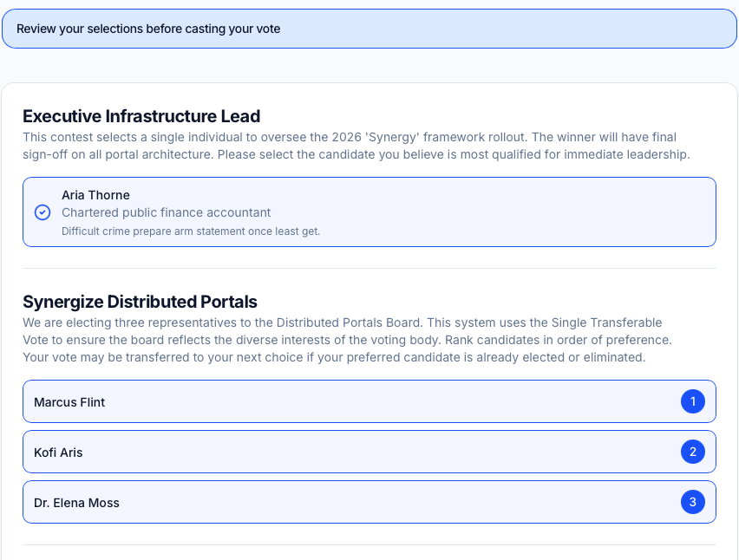
Task: Click the rank 3 badge for Dr. Elena Moss
Action: [x=692, y=502]
